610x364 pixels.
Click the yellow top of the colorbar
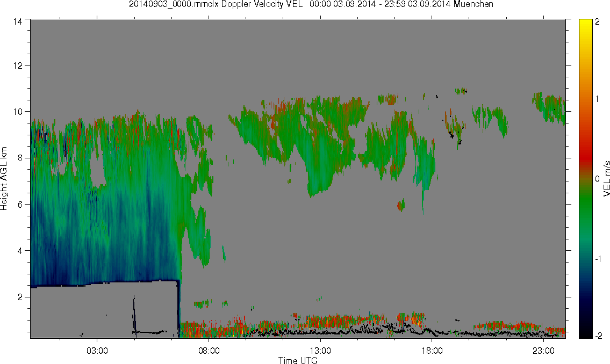[585, 23]
